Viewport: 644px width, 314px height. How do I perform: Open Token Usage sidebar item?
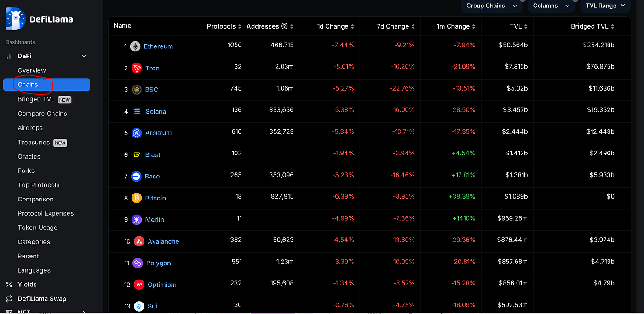[37, 228]
